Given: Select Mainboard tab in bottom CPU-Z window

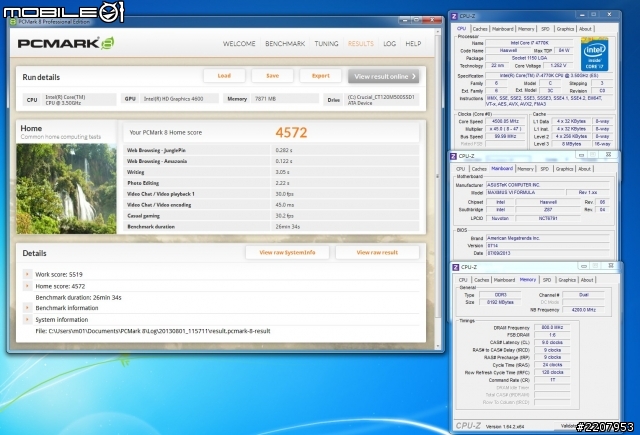Looking at the screenshot, I should coord(504,280).
